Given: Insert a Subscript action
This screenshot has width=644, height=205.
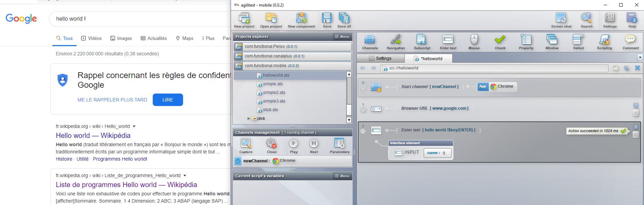Looking at the screenshot, I should [422, 42].
